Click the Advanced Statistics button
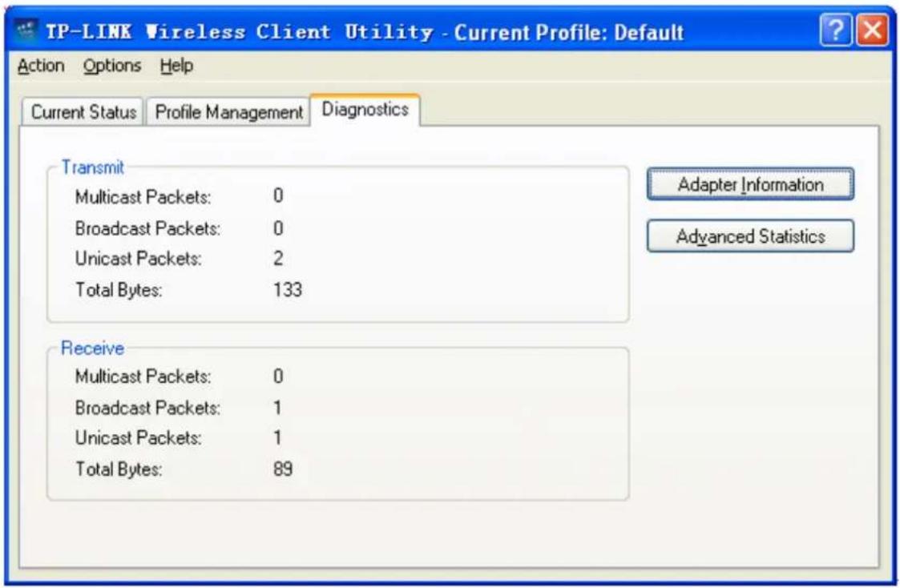This screenshot has height=588, width=900. (750, 236)
